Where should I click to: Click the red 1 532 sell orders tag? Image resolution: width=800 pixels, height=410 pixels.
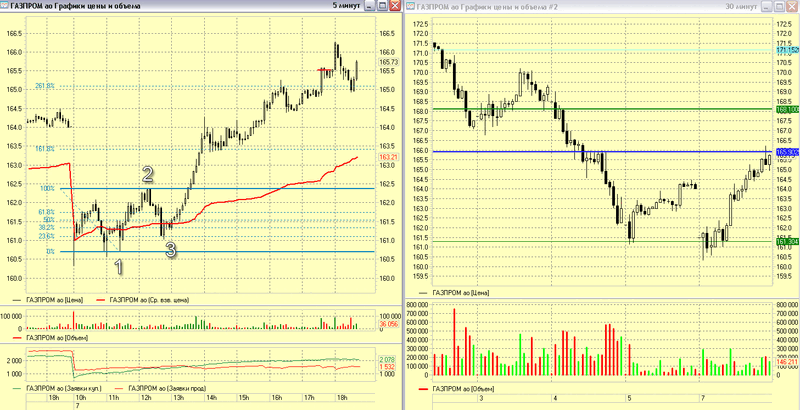[x=388, y=367]
